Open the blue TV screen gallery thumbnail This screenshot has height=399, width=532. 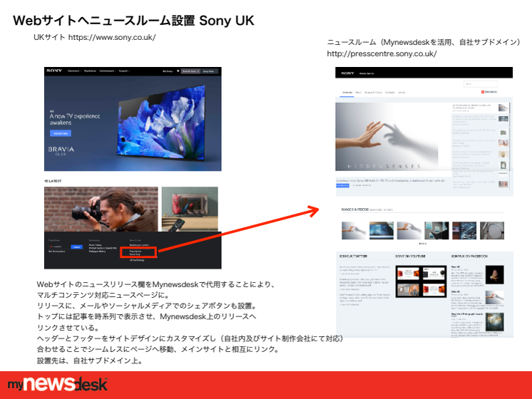pyautogui.click(x=382, y=231)
